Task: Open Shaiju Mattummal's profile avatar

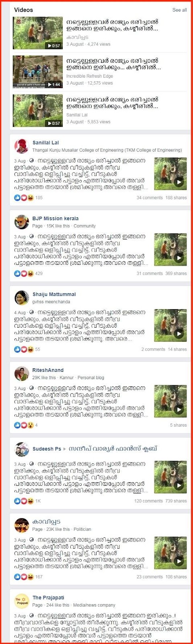Action: (22, 297)
